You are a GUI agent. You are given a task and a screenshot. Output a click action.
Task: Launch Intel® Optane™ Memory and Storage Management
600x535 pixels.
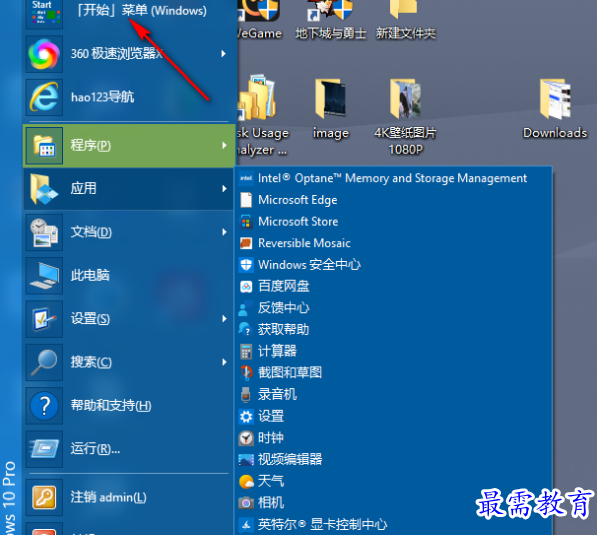pyautogui.click(x=393, y=178)
